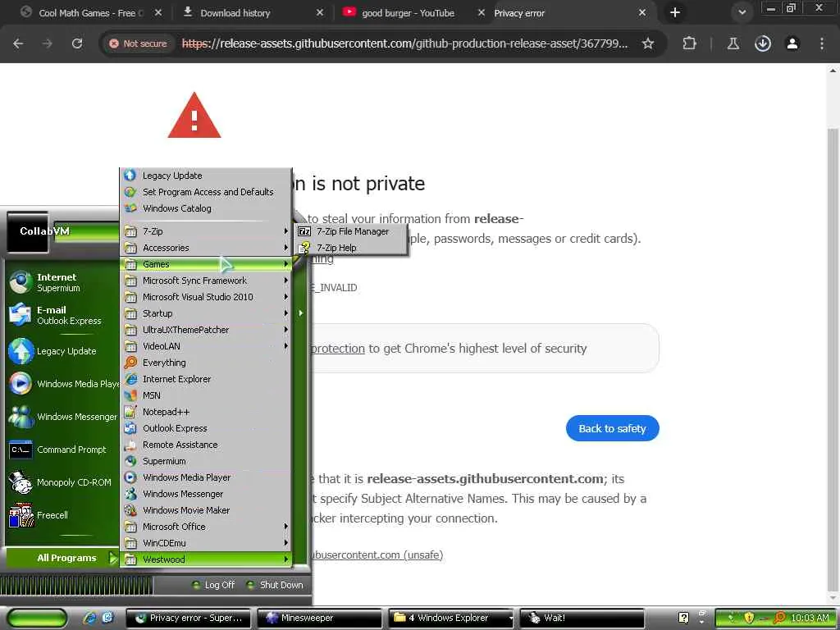Click the Everything search program icon
Screen dimensions: 840x630
tap(130, 363)
